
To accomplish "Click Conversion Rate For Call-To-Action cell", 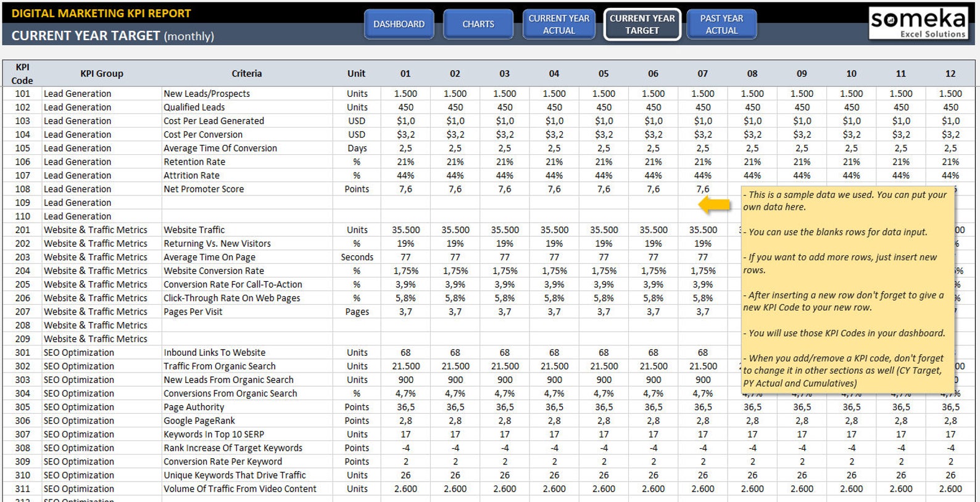I will [247, 284].
